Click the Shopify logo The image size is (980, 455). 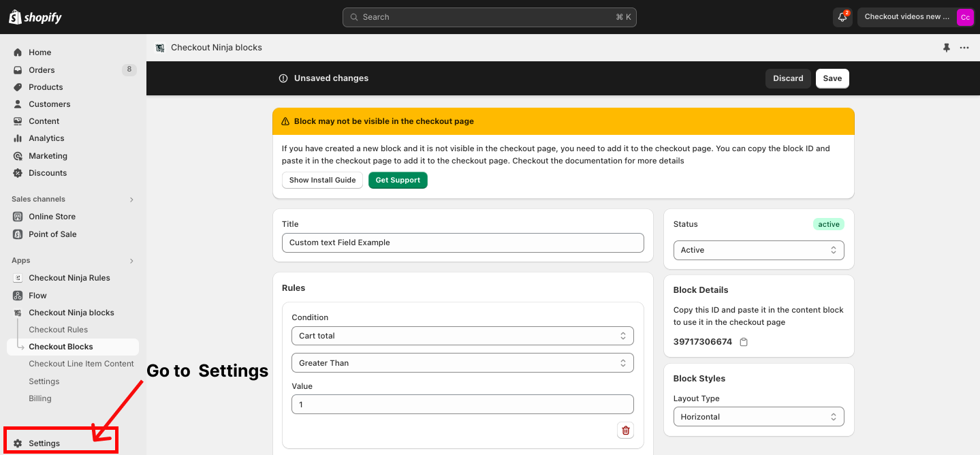(x=35, y=17)
